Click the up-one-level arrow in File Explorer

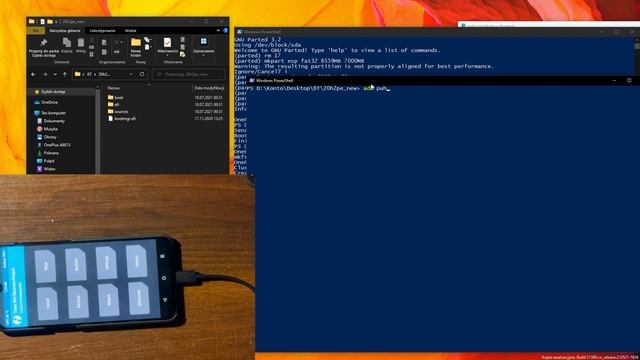coord(65,74)
